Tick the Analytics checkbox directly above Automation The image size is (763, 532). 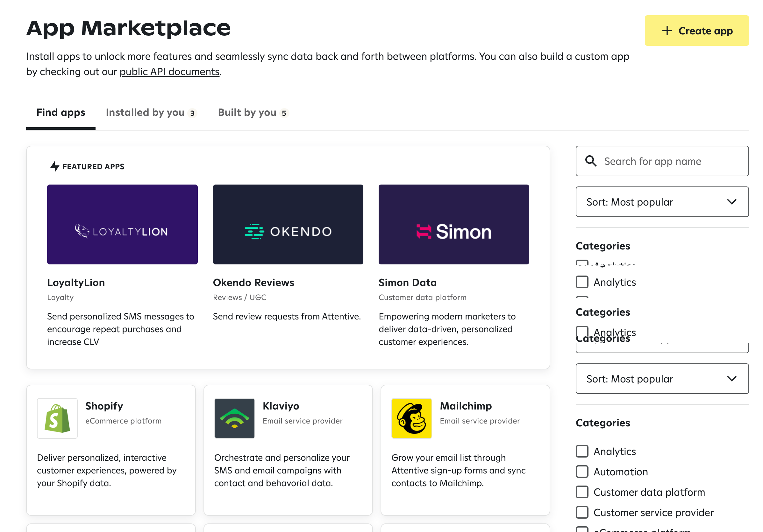click(x=582, y=451)
